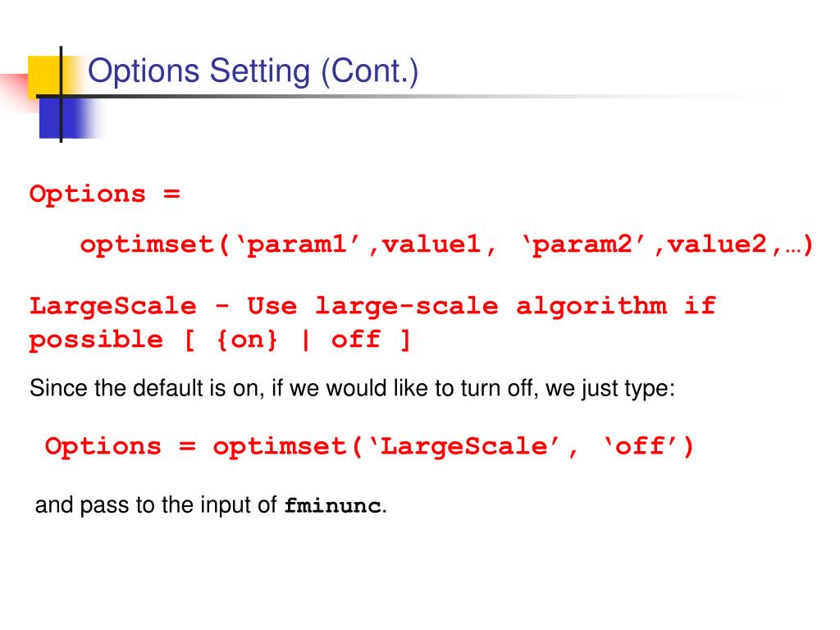The width and height of the screenshot is (840, 630).
Task: Click the word 'optimset' in the syntax line
Action: coord(148,244)
